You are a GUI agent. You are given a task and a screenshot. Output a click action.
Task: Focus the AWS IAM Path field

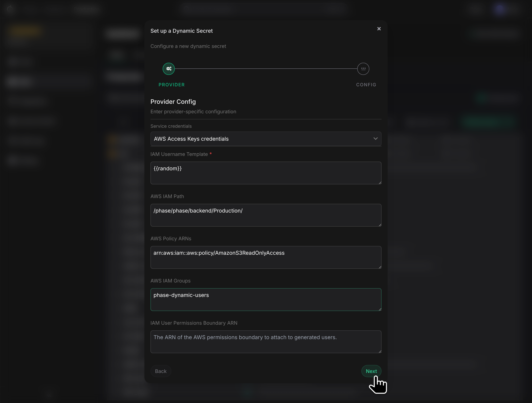pyautogui.click(x=266, y=215)
